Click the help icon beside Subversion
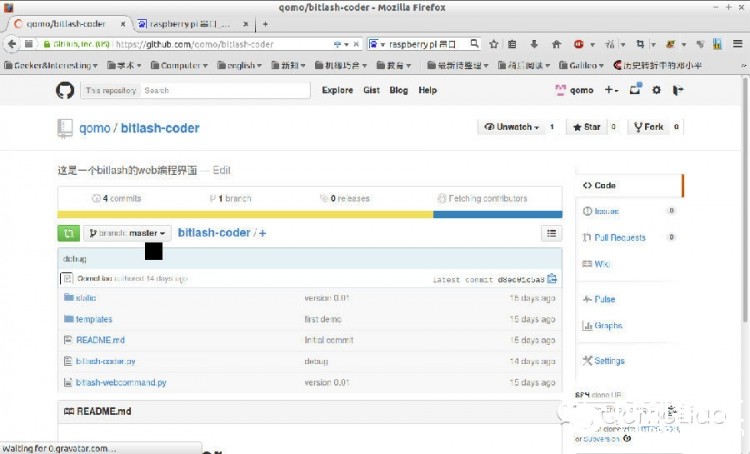This screenshot has height=454, width=750. coord(627,438)
